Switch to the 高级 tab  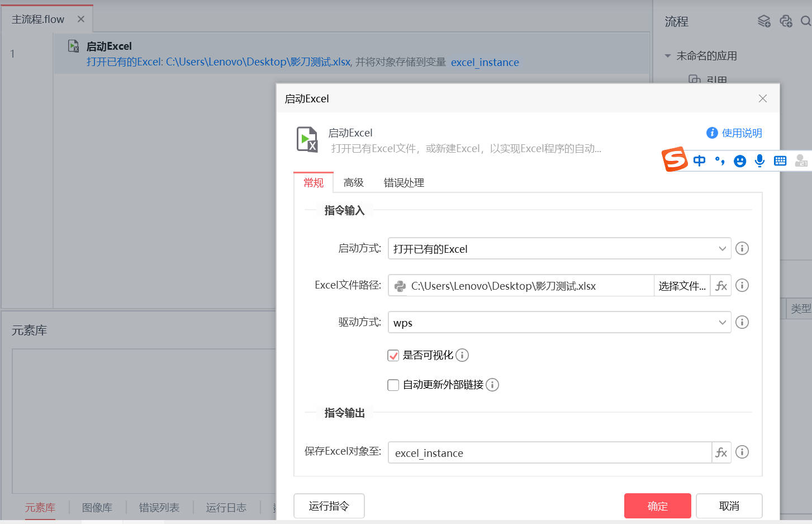(353, 183)
